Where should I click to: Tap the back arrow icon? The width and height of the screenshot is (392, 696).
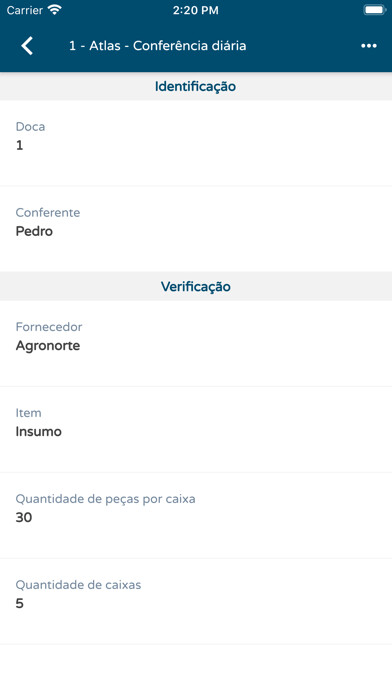point(27,46)
